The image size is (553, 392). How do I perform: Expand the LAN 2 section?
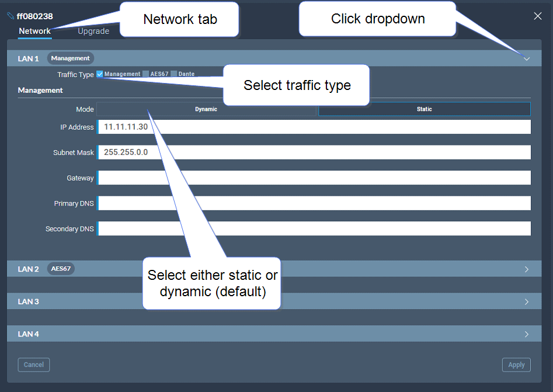[527, 269]
